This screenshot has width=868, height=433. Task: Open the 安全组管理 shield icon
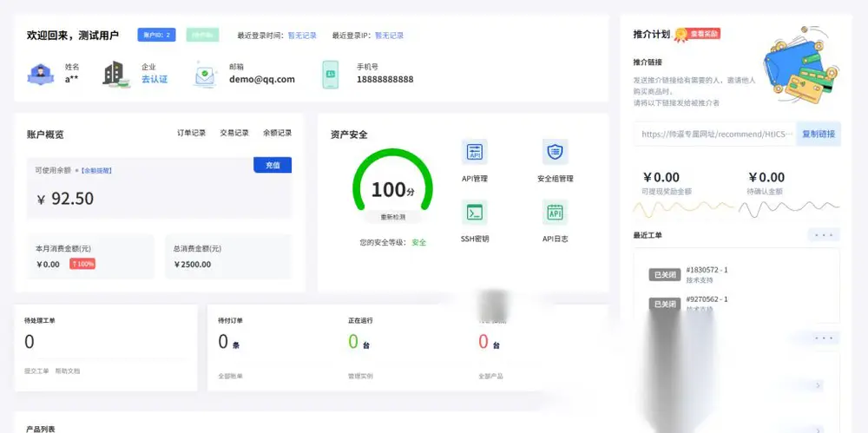(x=555, y=152)
